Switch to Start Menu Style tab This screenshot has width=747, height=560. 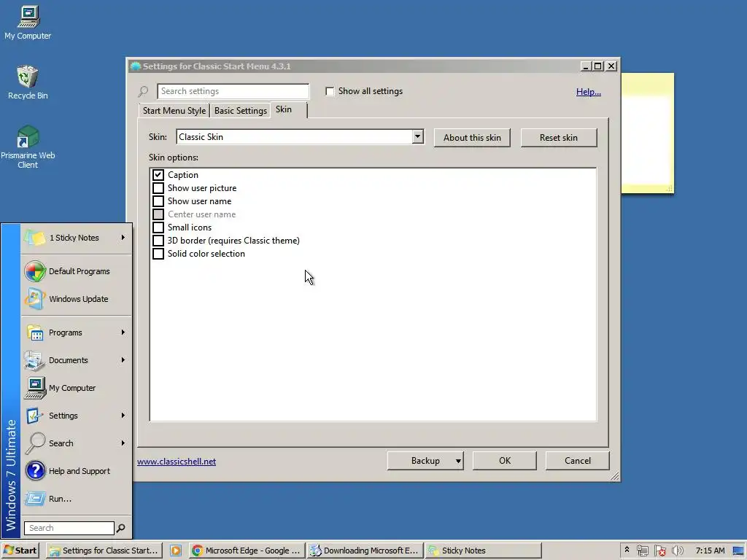point(174,111)
